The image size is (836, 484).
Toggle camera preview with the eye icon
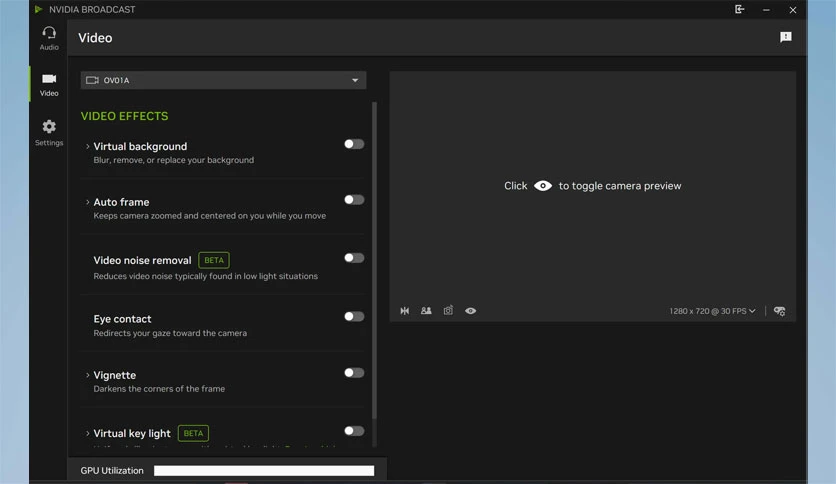coord(470,311)
